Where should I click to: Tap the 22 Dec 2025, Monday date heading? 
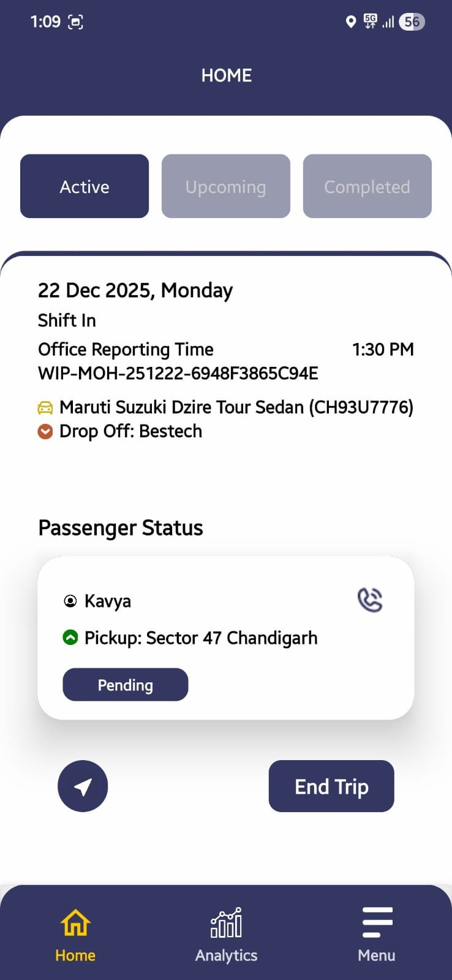[135, 290]
